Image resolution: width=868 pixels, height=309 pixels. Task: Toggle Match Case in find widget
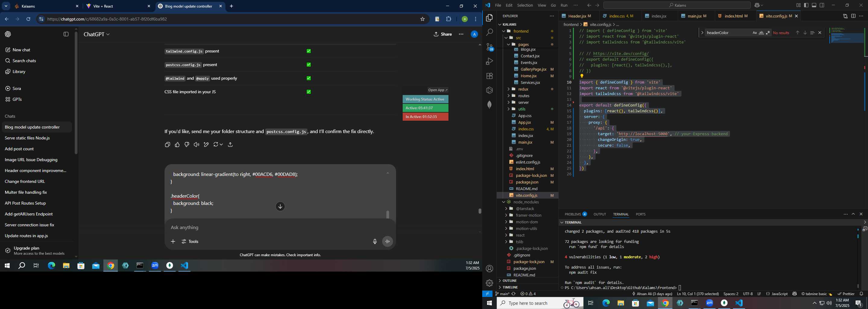pos(754,33)
